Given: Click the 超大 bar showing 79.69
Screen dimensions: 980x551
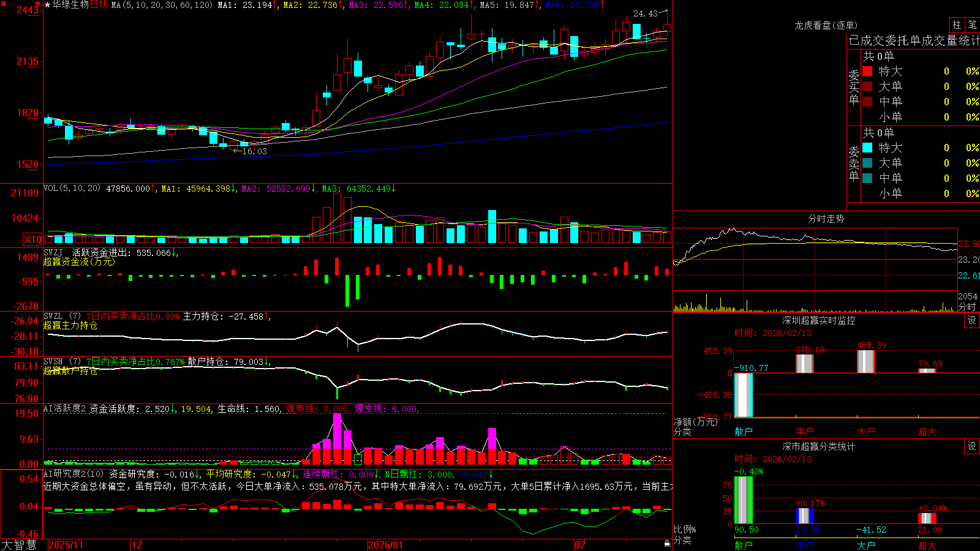Looking at the screenshot, I should (x=927, y=371).
